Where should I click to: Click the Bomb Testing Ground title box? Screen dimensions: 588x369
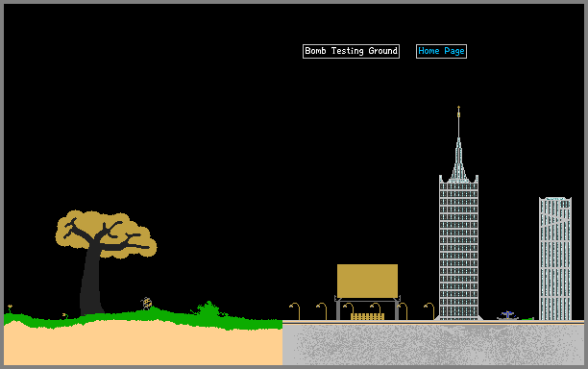pos(351,51)
